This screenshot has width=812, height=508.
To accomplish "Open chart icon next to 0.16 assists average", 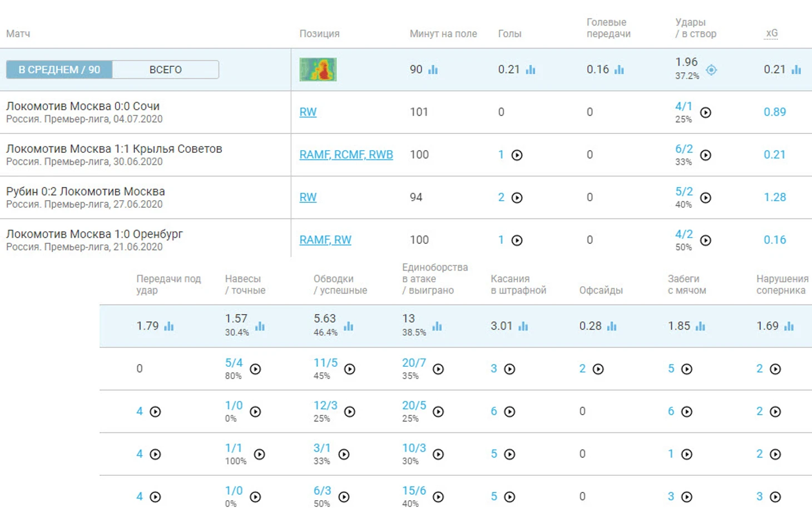I will click(619, 69).
